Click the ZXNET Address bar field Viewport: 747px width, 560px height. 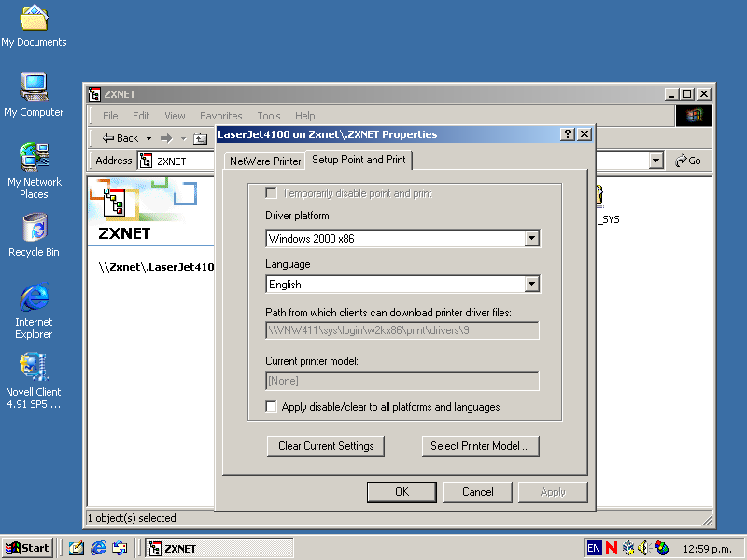[401, 161]
